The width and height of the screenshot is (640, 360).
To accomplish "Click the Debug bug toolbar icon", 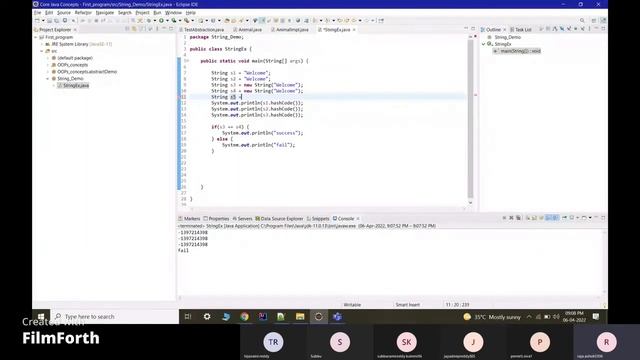I will (x=149, y=20).
